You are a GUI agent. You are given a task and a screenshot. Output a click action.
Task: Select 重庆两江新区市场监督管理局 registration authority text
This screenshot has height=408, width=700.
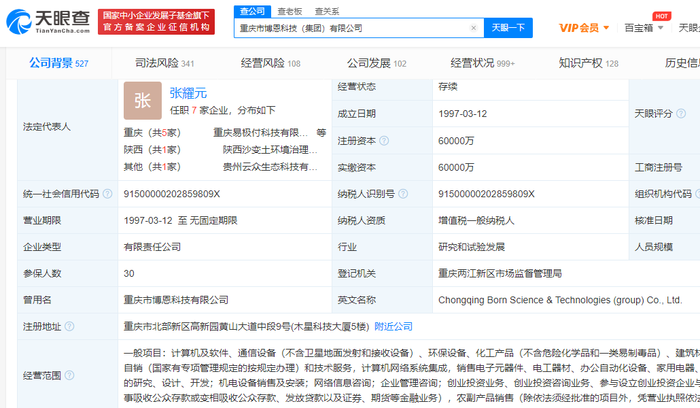coord(500,273)
